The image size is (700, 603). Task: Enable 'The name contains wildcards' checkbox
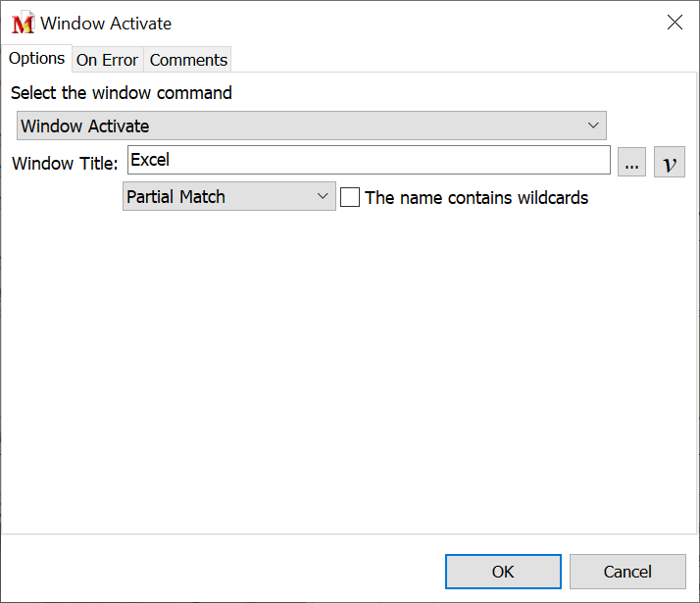pyautogui.click(x=350, y=197)
